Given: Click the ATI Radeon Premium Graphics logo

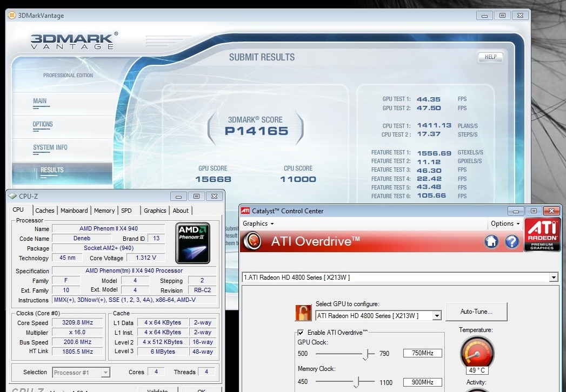Looking at the screenshot, I should (x=542, y=234).
